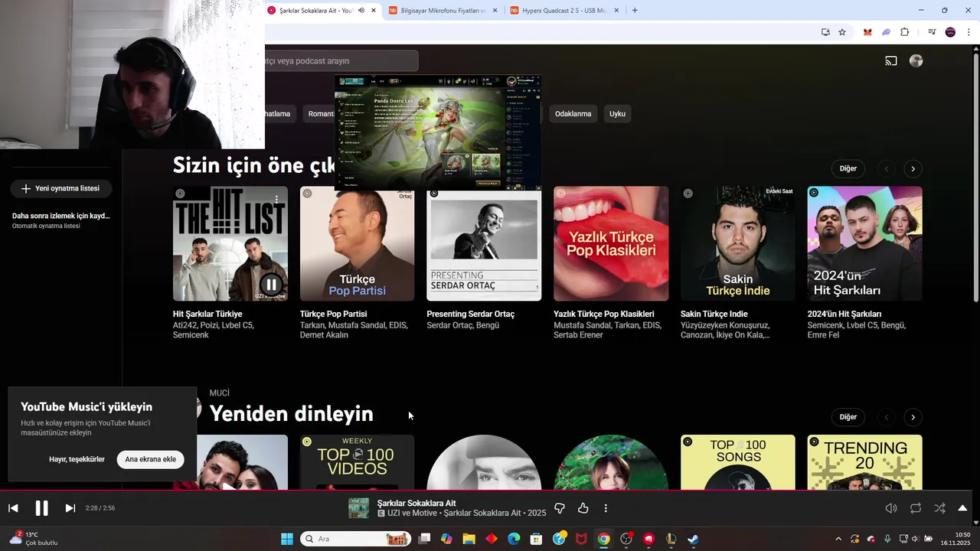Open the three-dot menu in player bar

point(606,508)
